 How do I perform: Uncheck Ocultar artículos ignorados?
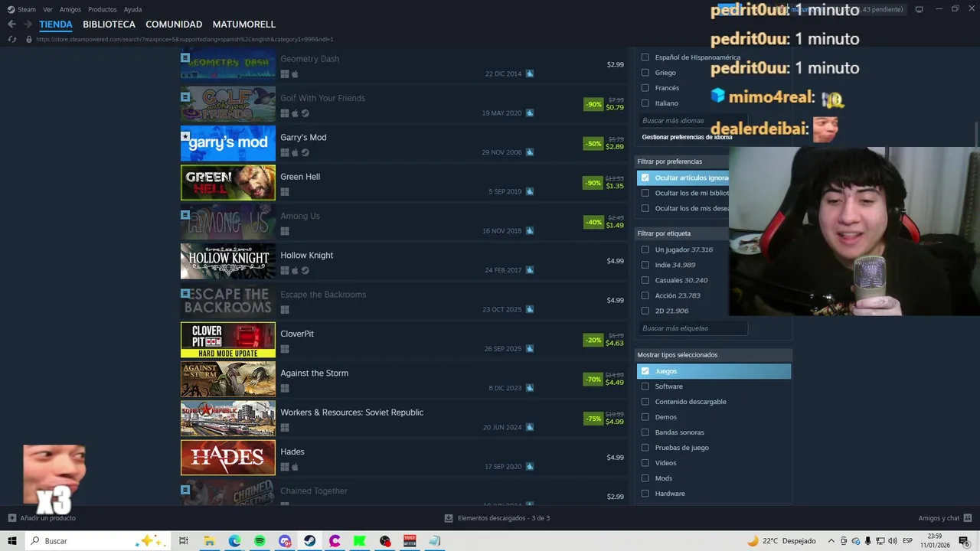pyautogui.click(x=645, y=178)
